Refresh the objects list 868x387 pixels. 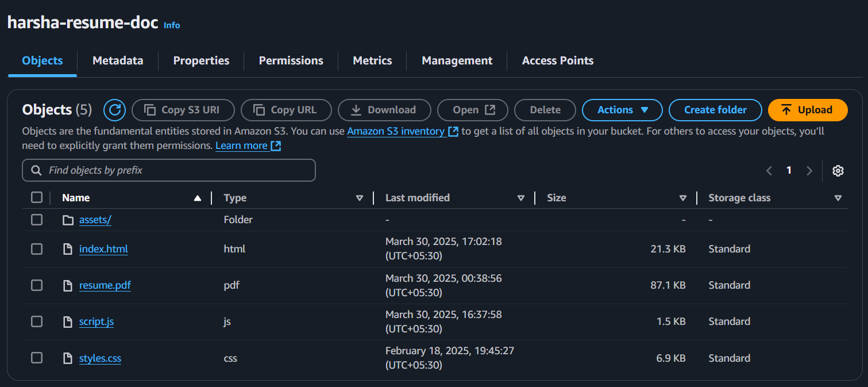tap(114, 110)
